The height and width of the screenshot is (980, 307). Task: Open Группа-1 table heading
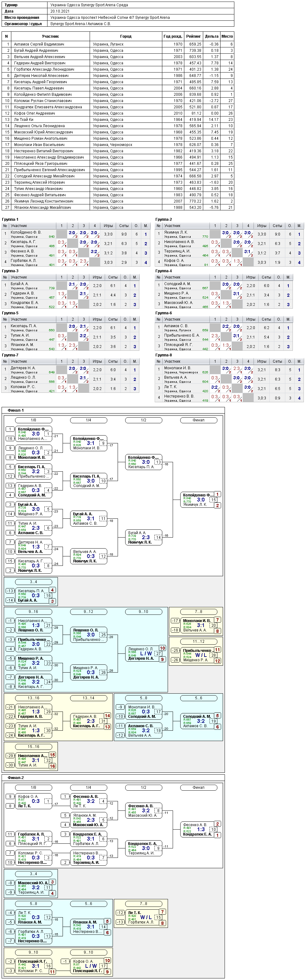click(x=10, y=219)
